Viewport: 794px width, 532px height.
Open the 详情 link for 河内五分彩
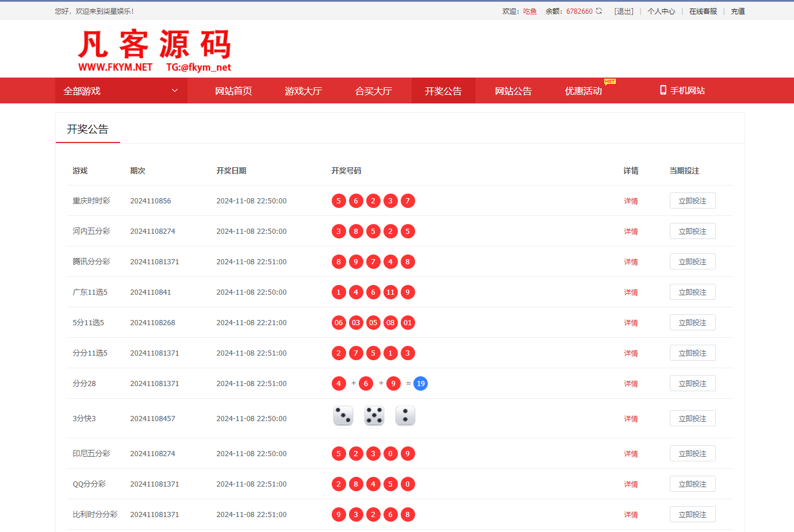630,231
